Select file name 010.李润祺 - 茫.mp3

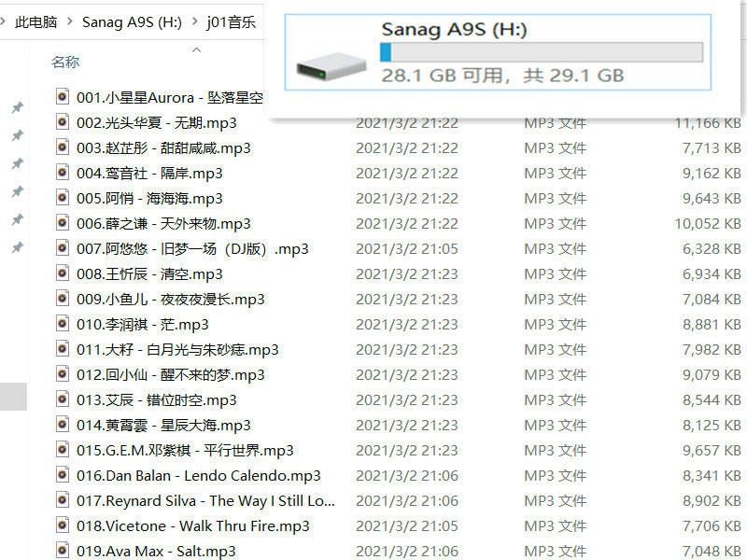click(x=143, y=325)
